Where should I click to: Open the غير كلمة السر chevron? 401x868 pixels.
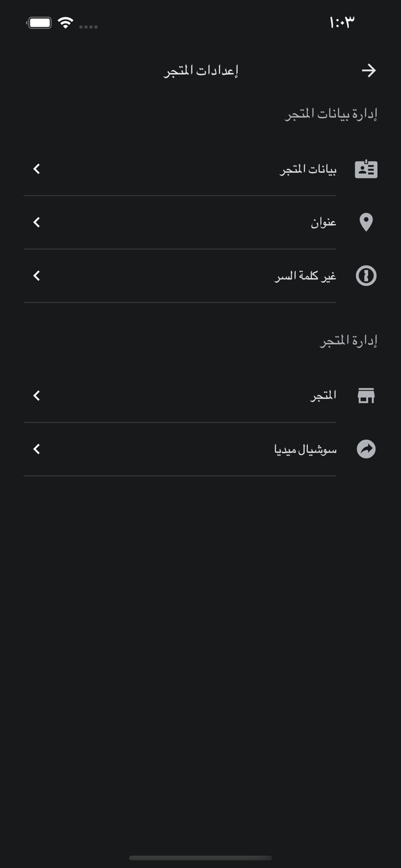[36, 276]
